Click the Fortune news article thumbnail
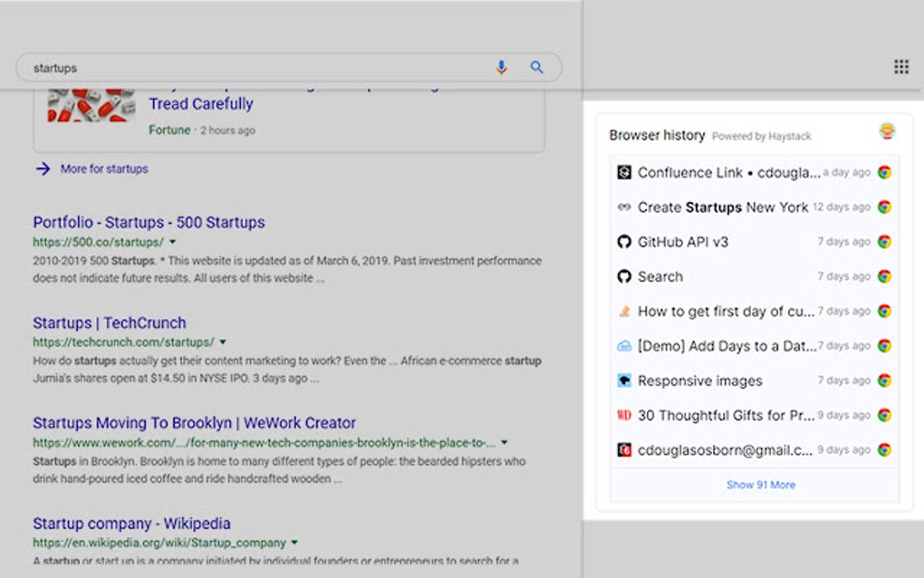924x578 pixels. [91, 105]
